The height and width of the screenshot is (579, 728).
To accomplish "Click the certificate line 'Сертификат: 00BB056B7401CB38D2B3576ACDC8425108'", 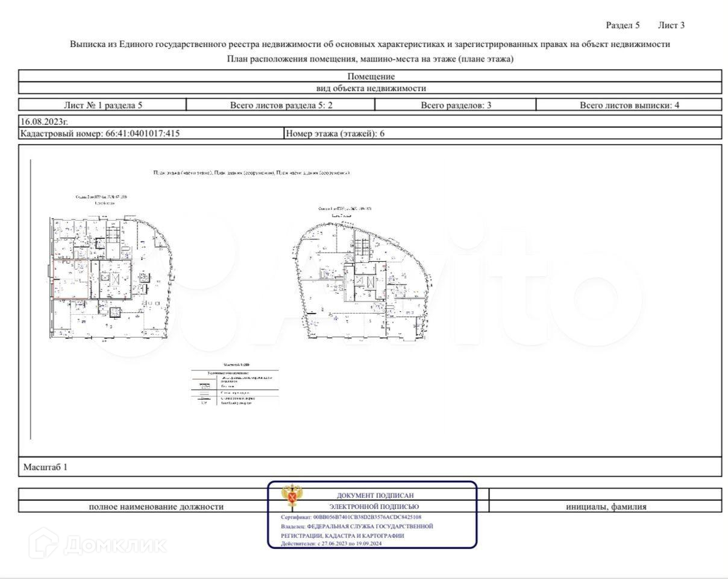I will pyautogui.click(x=351, y=517).
